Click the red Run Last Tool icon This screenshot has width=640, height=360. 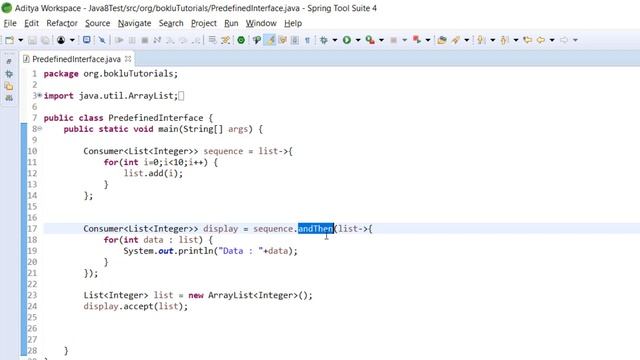pos(416,40)
